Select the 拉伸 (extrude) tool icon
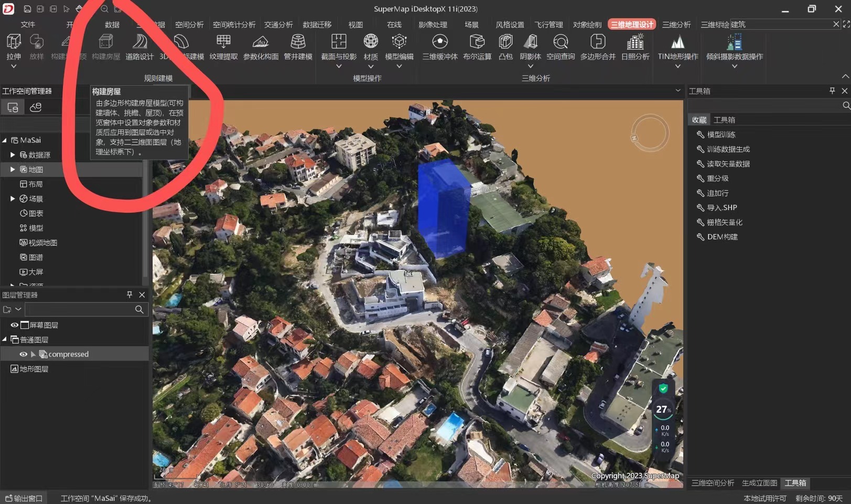Screen dimensions: 851x504 coord(14,41)
